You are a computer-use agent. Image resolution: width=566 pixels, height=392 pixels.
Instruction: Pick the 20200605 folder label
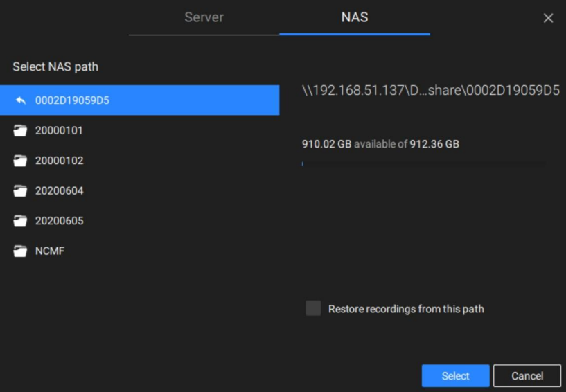59,221
